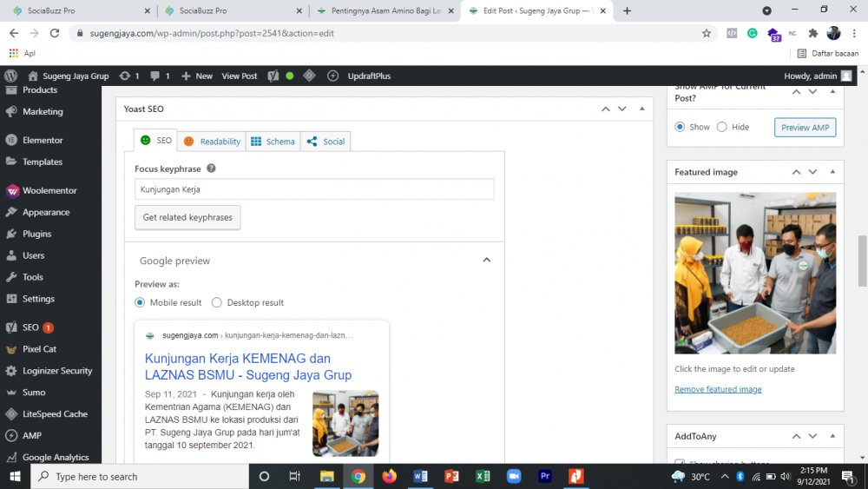Move Featured image panel up
Image resolution: width=868 pixels, height=489 pixels.
click(796, 172)
